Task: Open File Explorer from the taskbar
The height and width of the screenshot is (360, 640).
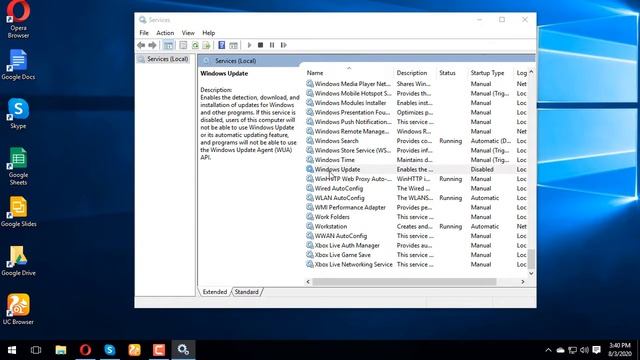Action: [61, 350]
